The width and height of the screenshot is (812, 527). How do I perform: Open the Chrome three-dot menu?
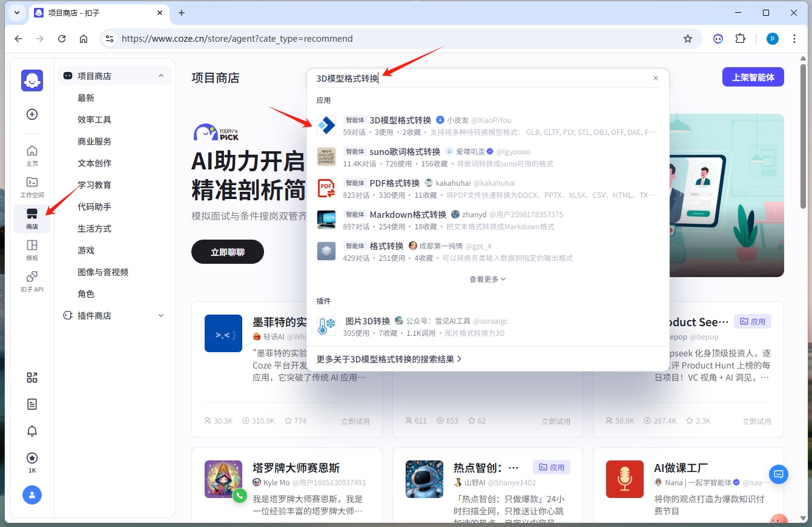pos(794,39)
